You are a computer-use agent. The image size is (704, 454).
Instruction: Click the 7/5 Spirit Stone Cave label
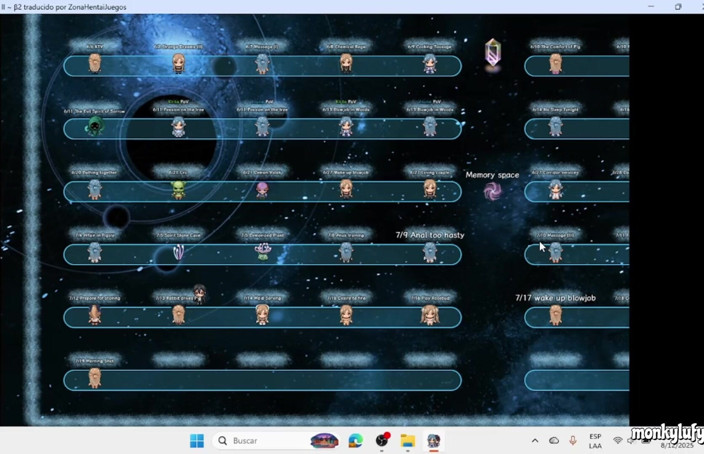coord(178,235)
